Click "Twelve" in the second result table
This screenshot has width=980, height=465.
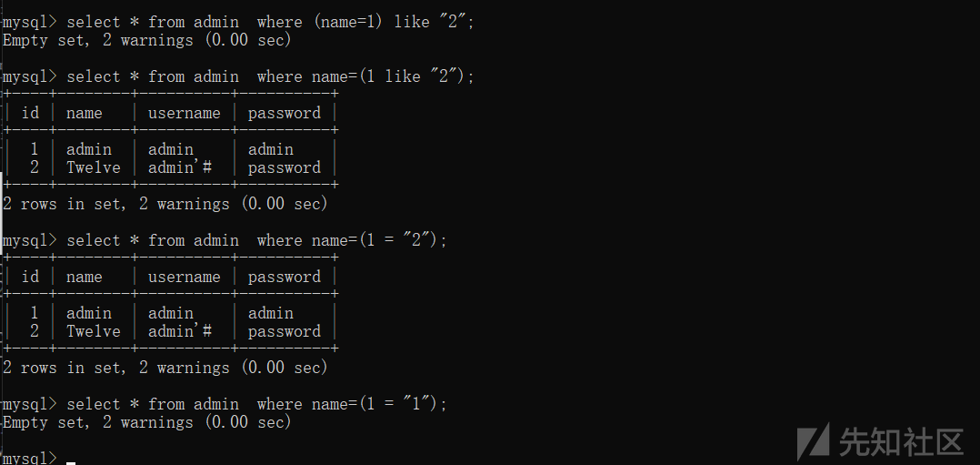tap(94, 331)
